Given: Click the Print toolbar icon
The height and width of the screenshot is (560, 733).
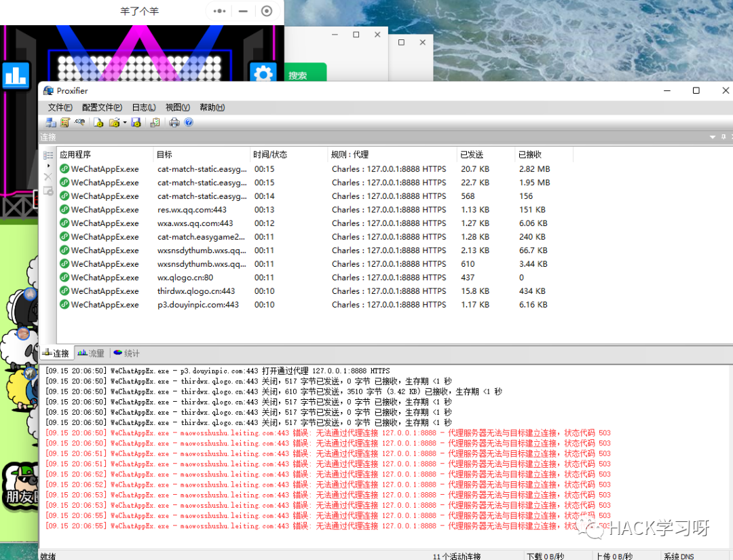Looking at the screenshot, I should click(x=174, y=122).
